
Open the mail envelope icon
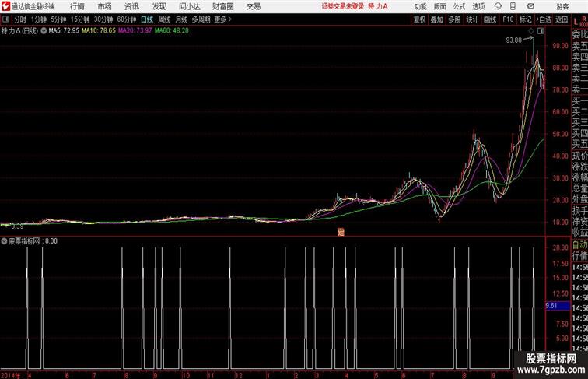pos(530,6)
